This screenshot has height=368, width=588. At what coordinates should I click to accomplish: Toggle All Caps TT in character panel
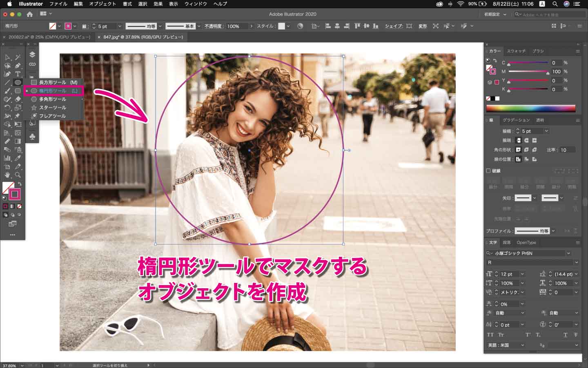(490, 335)
